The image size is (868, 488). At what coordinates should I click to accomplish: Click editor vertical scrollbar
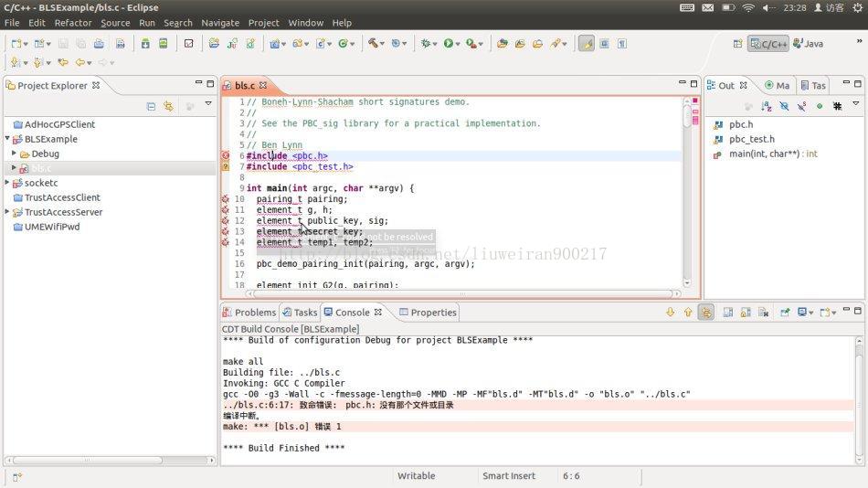coord(687,119)
